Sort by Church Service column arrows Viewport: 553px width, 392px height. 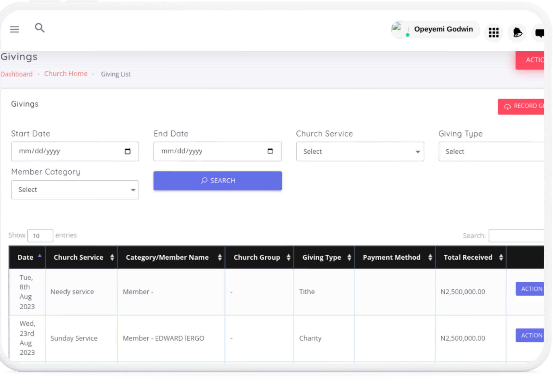click(x=112, y=257)
